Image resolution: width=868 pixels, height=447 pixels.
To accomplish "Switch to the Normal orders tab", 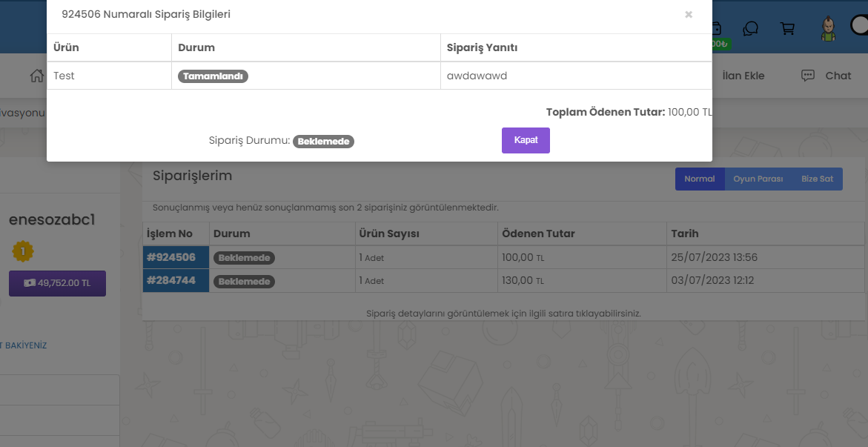I will [699, 179].
